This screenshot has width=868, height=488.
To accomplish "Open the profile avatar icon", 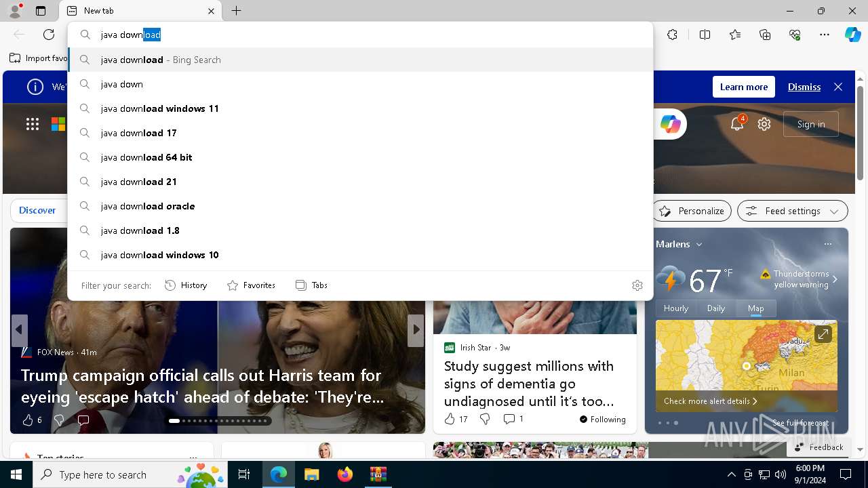I will point(15,10).
